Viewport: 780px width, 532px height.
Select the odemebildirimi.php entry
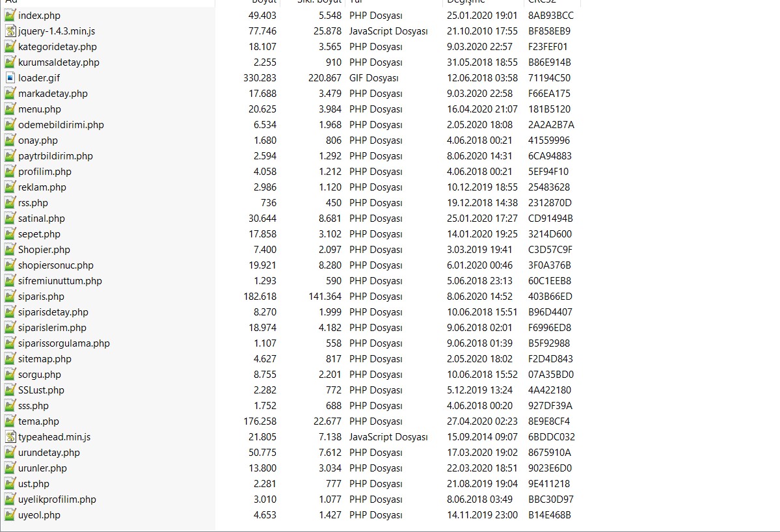[61, 125]
